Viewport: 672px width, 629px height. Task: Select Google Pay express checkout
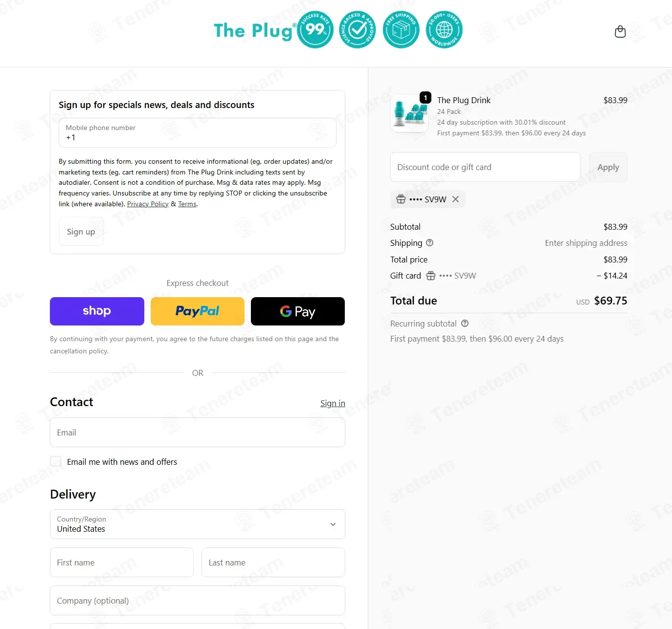tap(298, 311)
